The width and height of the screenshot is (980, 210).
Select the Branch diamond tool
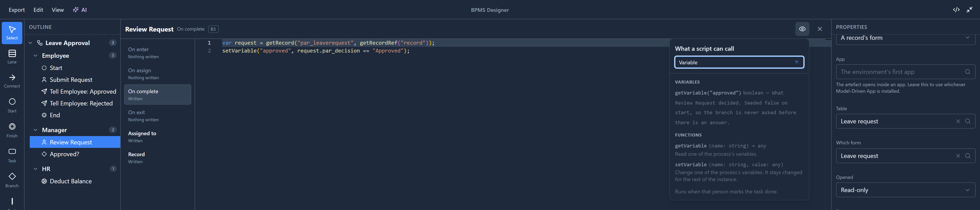[12, 180]
